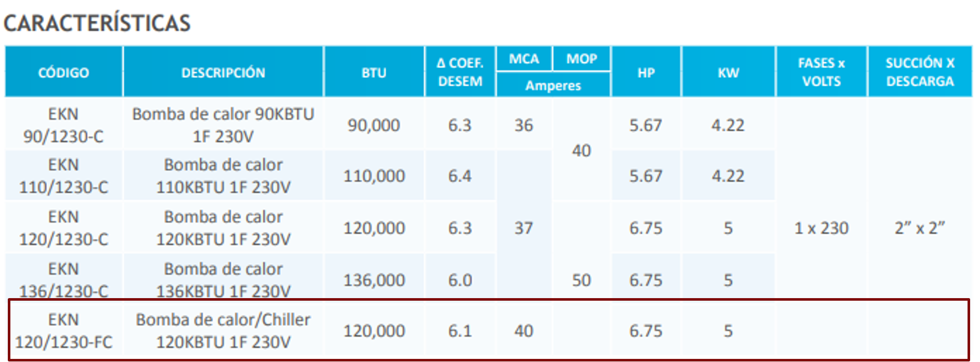Viewport: 980px width, 362px height.
Task: Click the 110,000 BTU value
Action: 374,176
